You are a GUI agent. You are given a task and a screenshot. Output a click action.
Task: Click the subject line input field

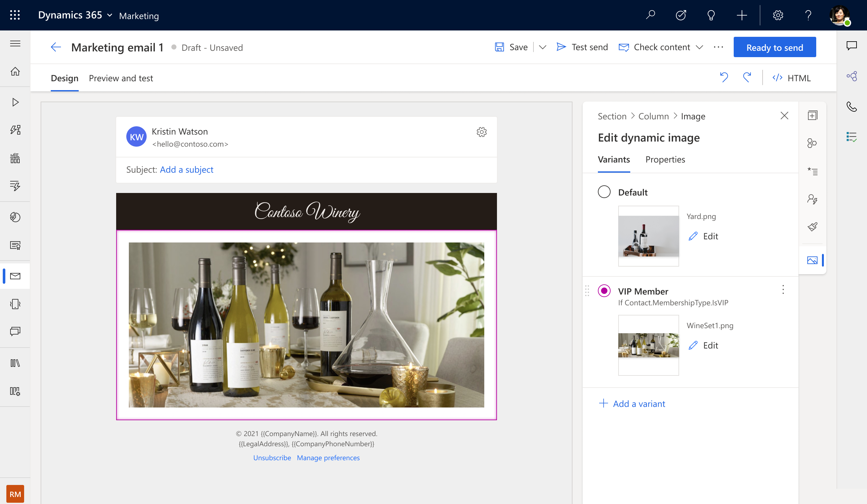coord(186,169)
